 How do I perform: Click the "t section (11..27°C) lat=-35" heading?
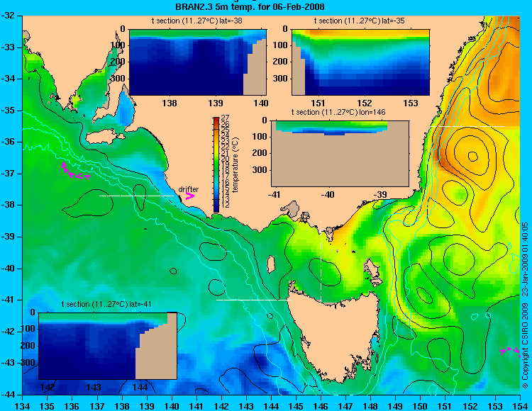[360, 21]
